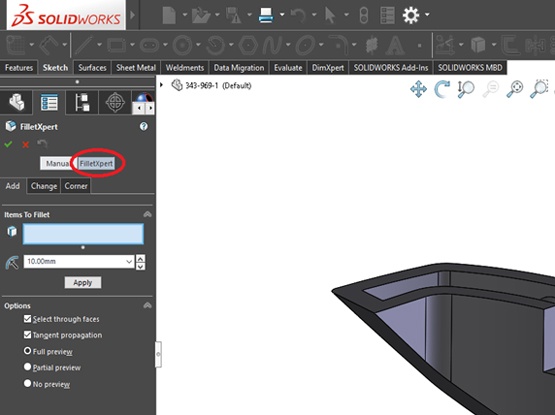This screenshot has width=555, height=415.
Task: Increase radius with stepper up arrow
Action: click(x=141, y=258)
